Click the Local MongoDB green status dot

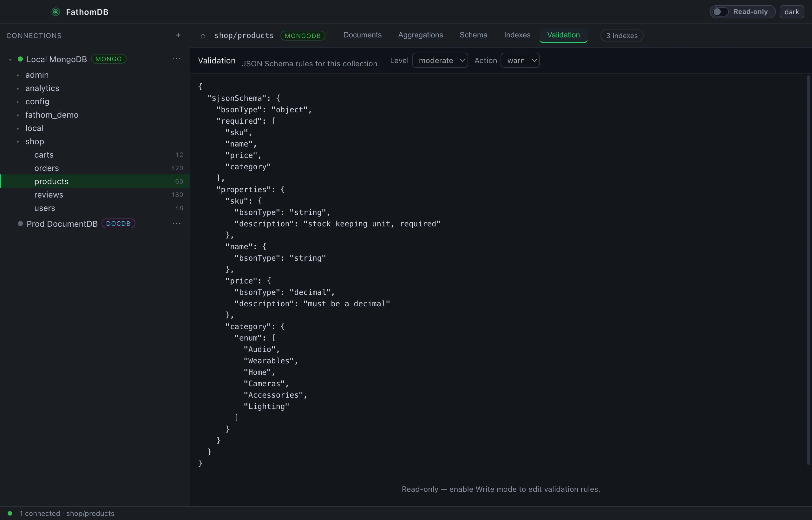20,59
